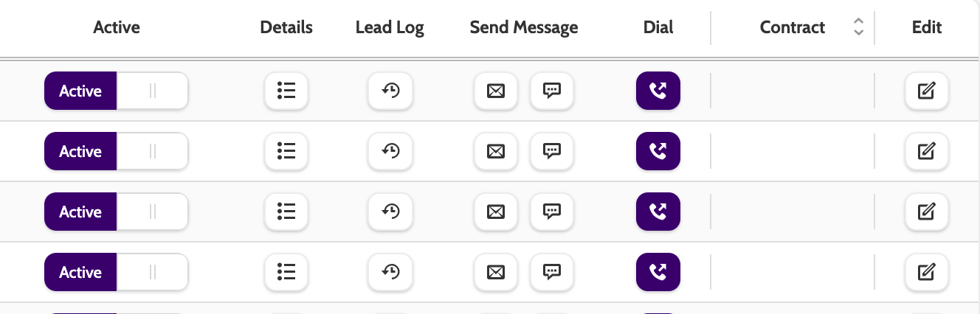Open details list icon in fourth row
The width and height of the screenshot is (980, 314).
pyautogui.click(x=286, y=273)
